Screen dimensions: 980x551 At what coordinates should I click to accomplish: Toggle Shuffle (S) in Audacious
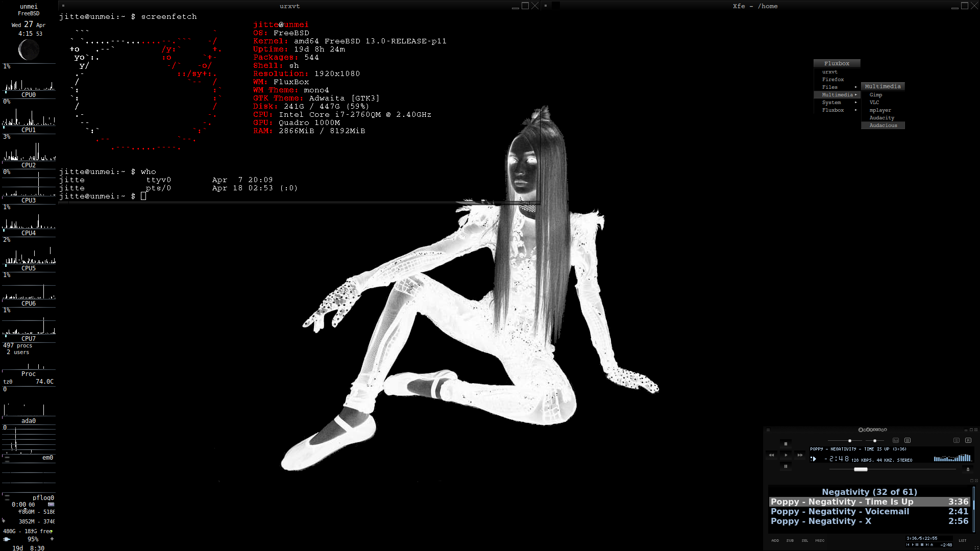coord(957,440)
